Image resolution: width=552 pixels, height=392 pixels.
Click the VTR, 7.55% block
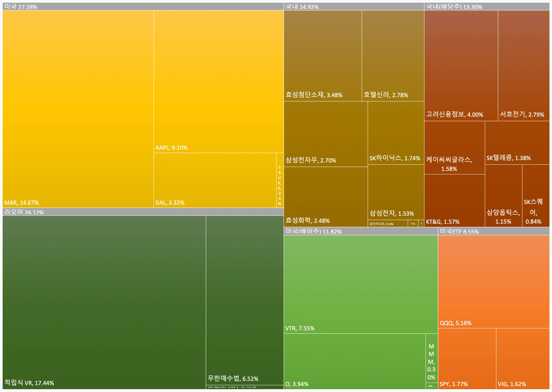(361, 284)
